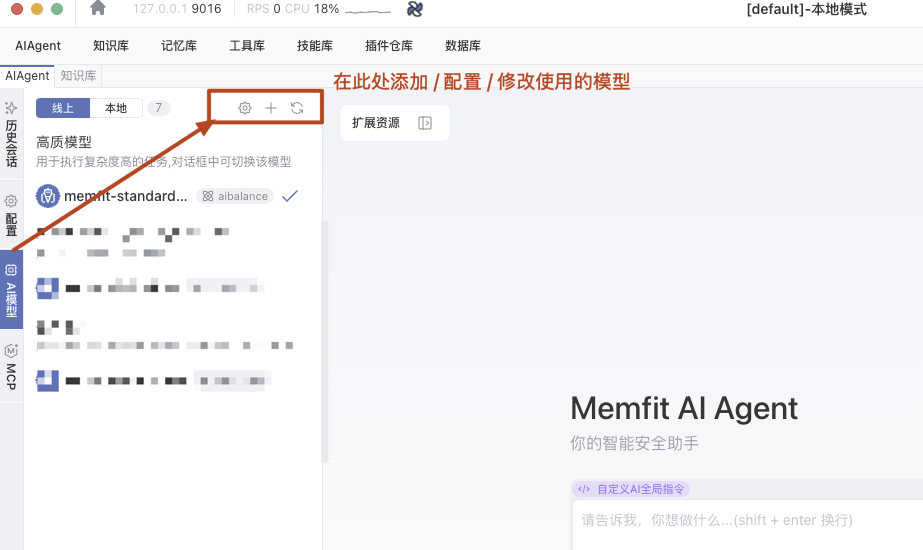Click the aibalance tag
Viewport: 923px width, 550px height.
pyautogui.click(x=235, y=196)
